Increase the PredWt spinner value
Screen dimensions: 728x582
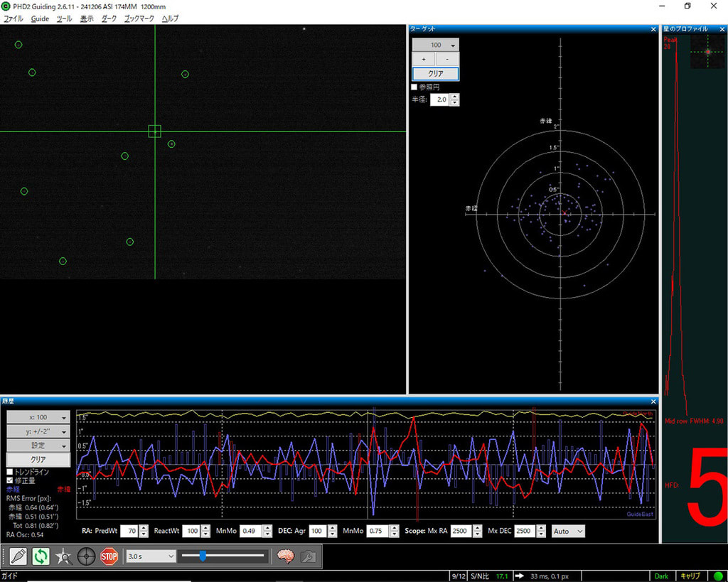click(144, 528)
